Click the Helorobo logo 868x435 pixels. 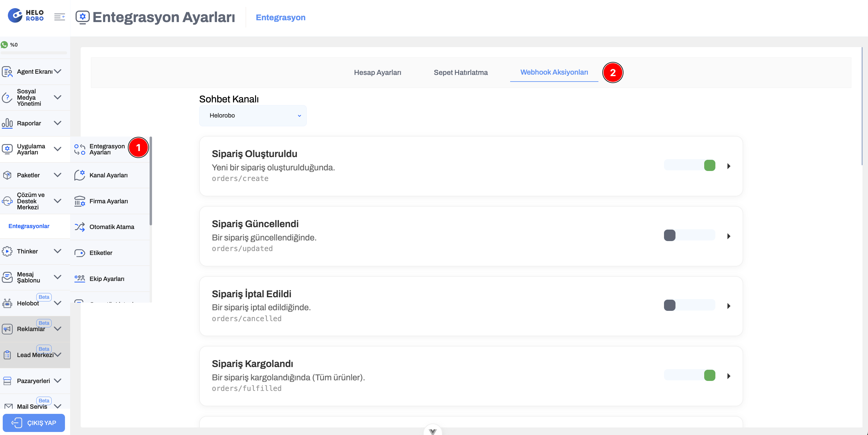(26, 15)
